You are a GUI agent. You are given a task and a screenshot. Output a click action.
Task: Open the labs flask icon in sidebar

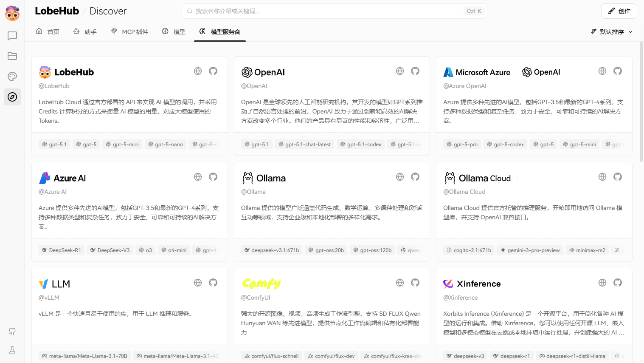coord(12,350)
